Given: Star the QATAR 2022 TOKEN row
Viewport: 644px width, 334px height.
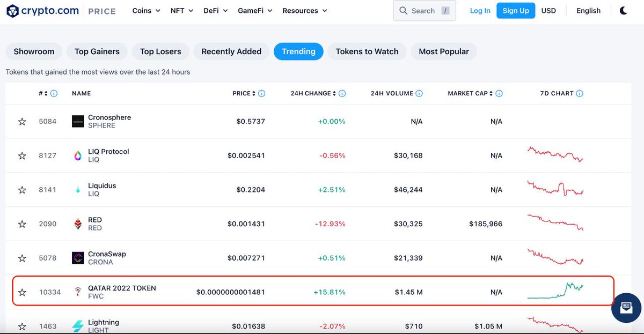Looking at the screenshot, I should point(22,292).
